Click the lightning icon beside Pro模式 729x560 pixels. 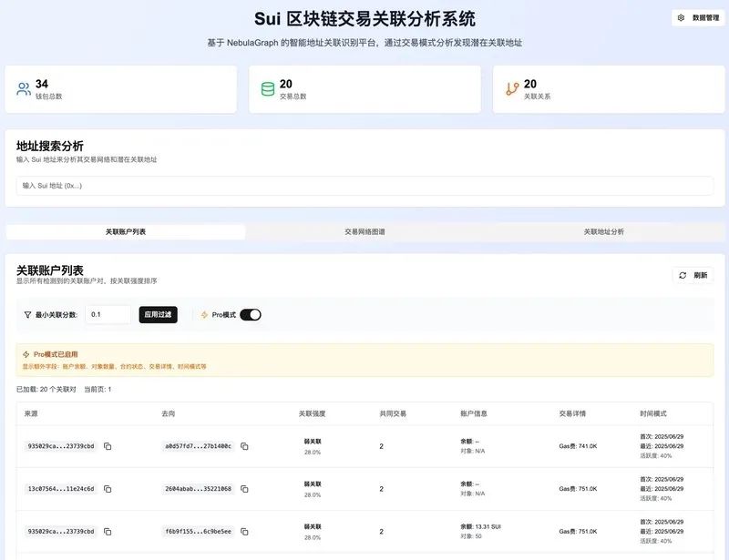coord(204,315)
